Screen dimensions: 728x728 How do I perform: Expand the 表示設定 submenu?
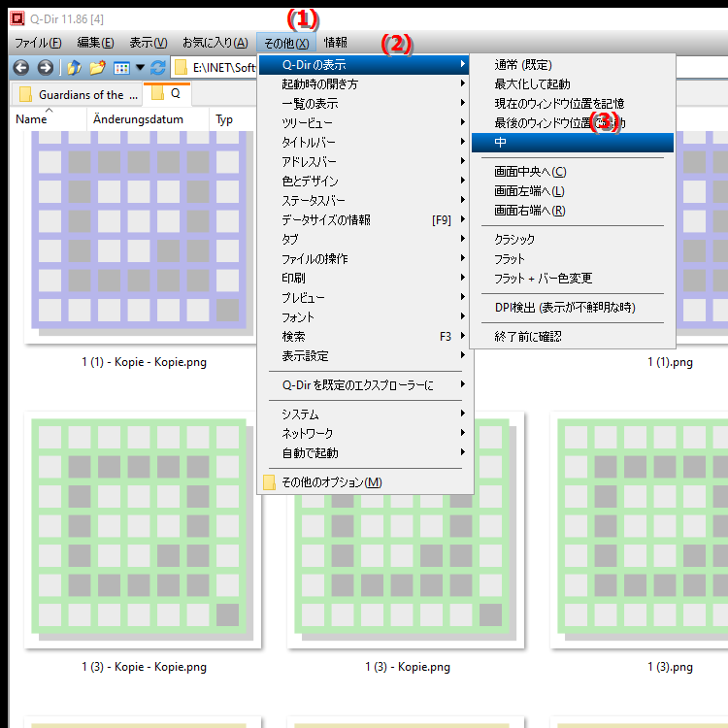[x=364, y=356]
